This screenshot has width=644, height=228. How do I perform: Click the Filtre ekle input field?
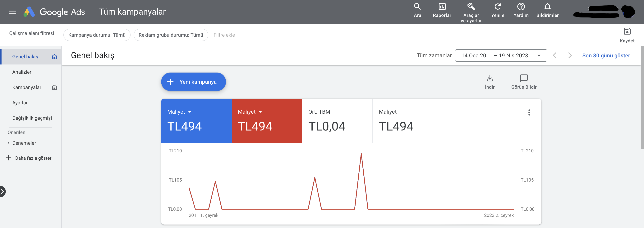pos(224,35)
